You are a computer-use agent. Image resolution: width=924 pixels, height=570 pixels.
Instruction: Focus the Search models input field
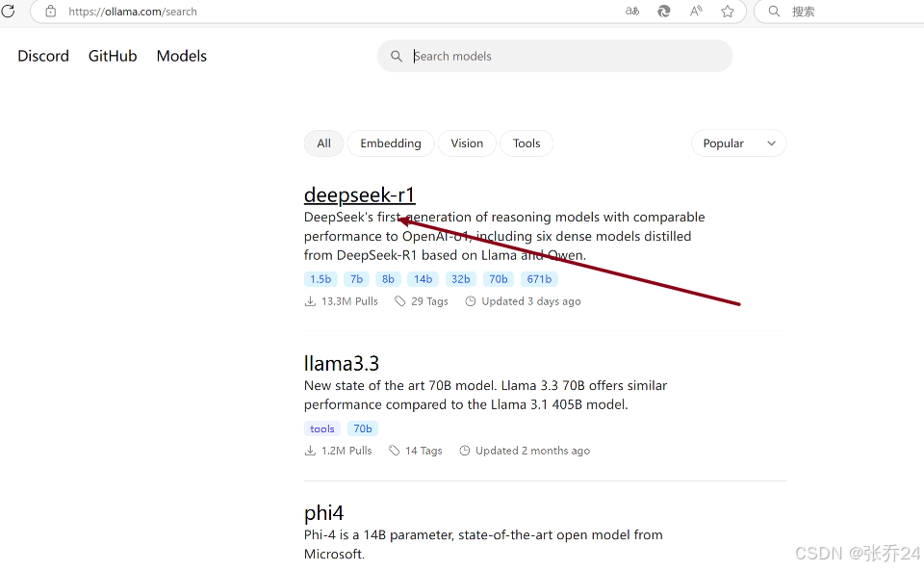(554, 56)
